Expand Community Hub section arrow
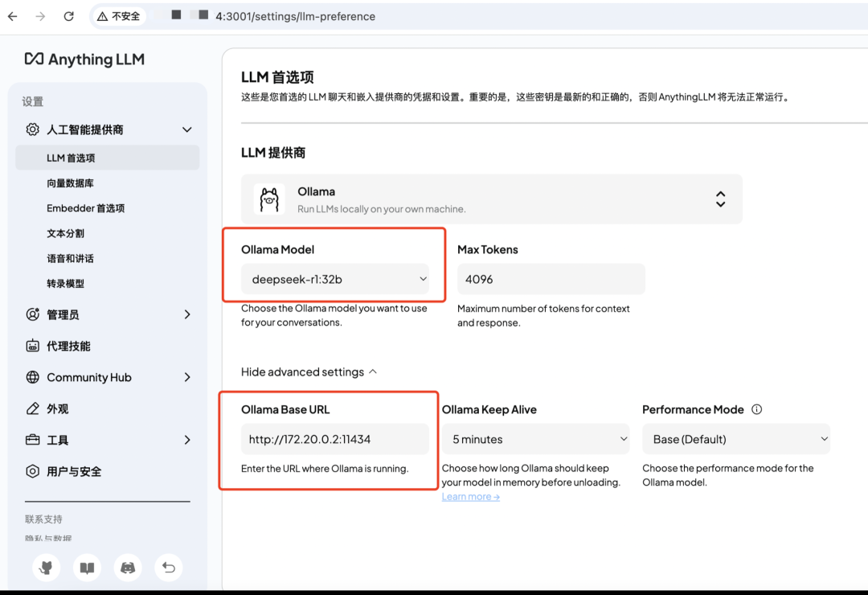 pyautogui.click(x=187, y=377)
